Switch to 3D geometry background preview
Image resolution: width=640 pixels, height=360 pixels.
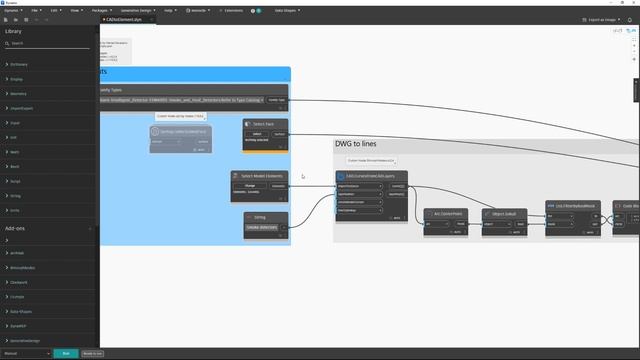618,31
